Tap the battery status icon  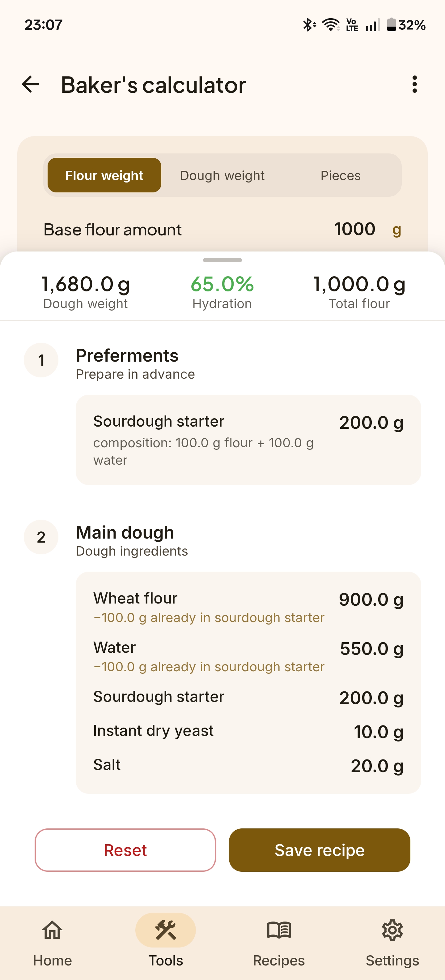pyautogui.click(x=392, y=25)
